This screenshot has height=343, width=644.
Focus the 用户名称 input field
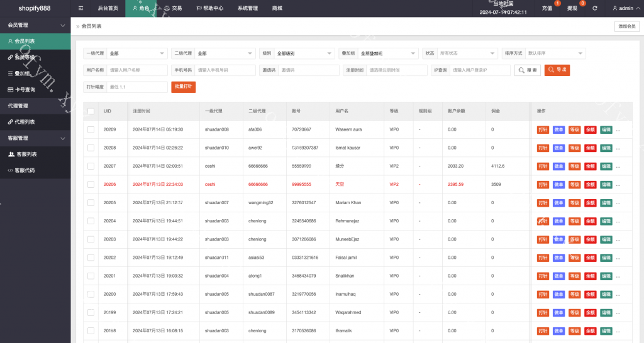tap(137, 70)
